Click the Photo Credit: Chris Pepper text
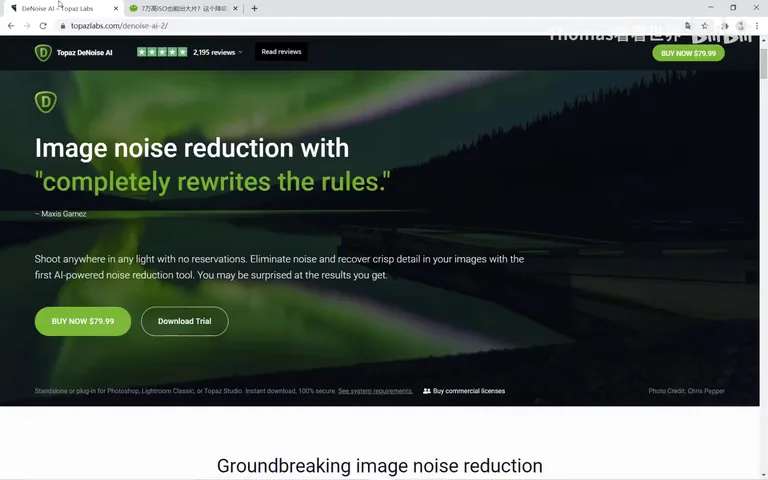Screen dimensions: 768x480 coord(686,391)
